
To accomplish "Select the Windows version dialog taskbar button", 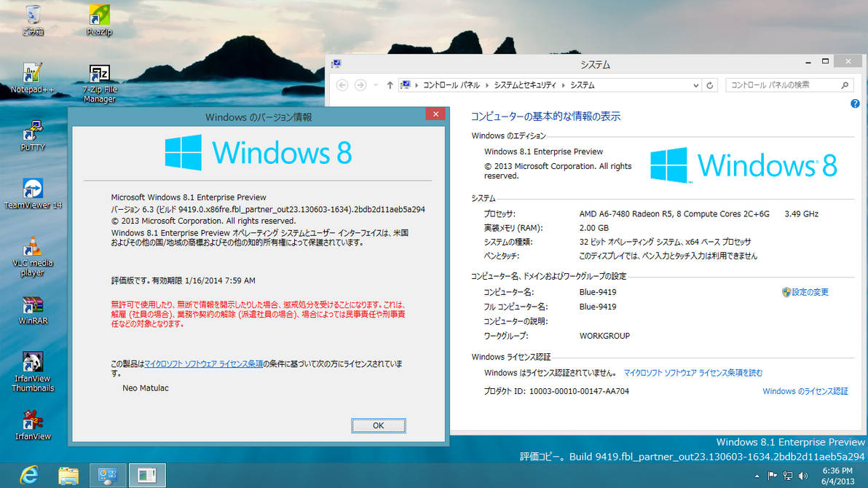I will tap(147, 476).
